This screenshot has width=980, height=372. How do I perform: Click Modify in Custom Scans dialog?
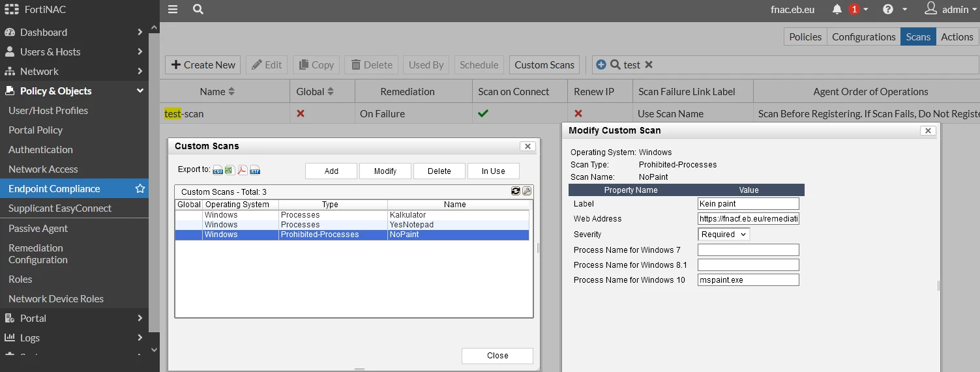click(385, 171)
